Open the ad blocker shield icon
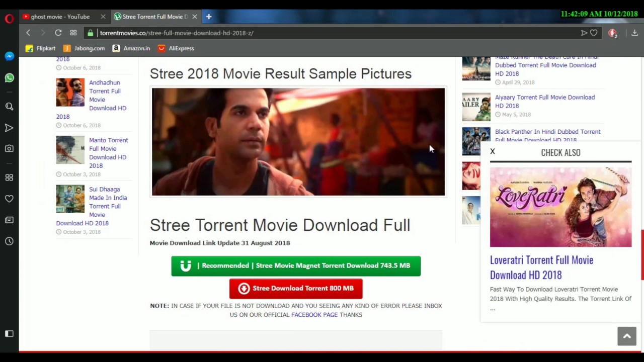This screenshot has width=644, height=362. pos(612,33)
